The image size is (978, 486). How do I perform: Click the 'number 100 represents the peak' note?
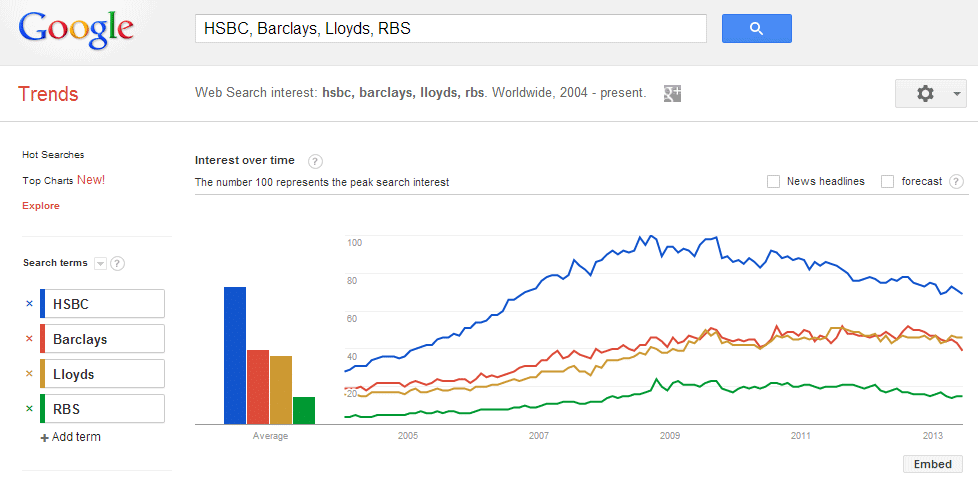tap(322, 182)
